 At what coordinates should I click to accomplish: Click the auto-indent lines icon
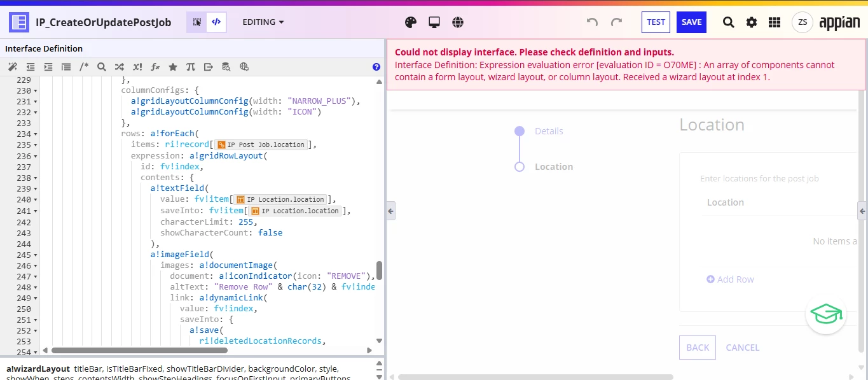[65, 67]
